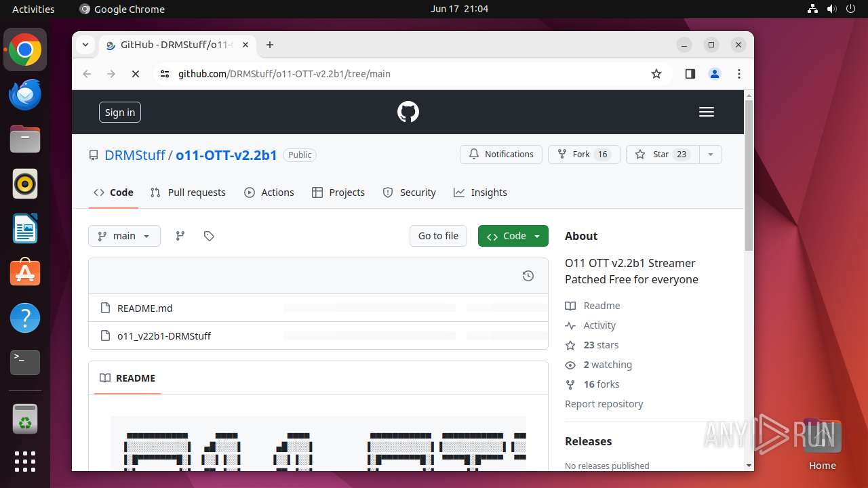Viewport: 868px width, 488px height.
Task: Switch to the Projects tab
Action: point(338,192)
